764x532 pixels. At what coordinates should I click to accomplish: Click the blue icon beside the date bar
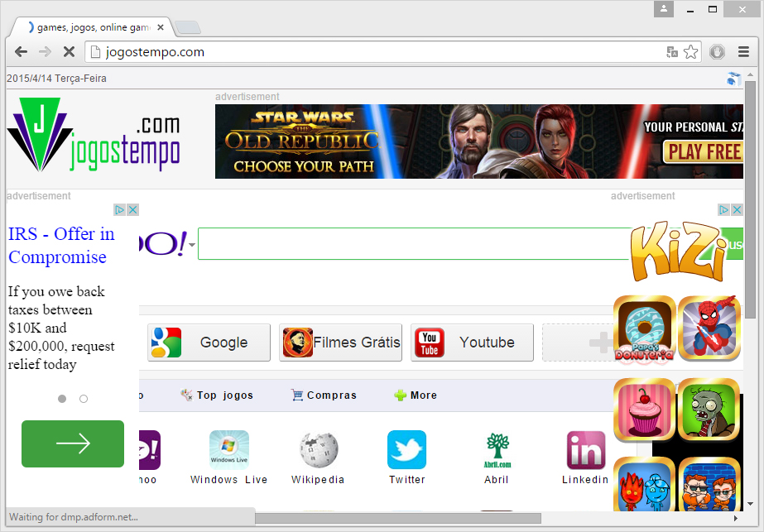734,79
